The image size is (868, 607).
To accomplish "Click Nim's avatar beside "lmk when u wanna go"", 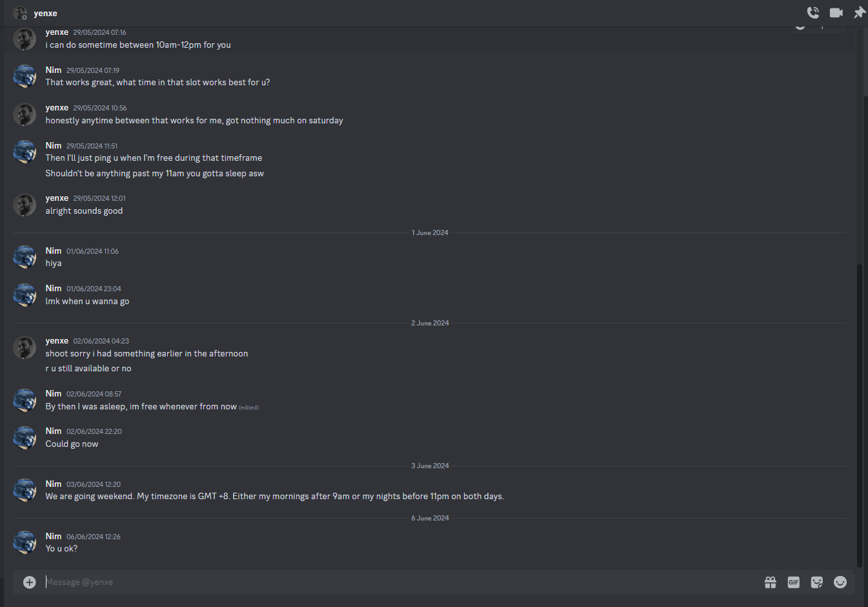I will pos(25,295).
